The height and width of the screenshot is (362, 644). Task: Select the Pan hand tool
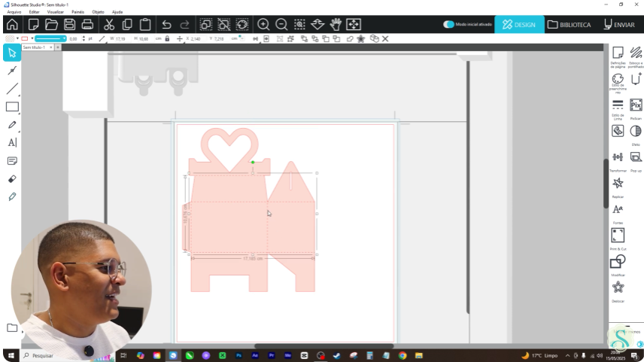[336, 24]
